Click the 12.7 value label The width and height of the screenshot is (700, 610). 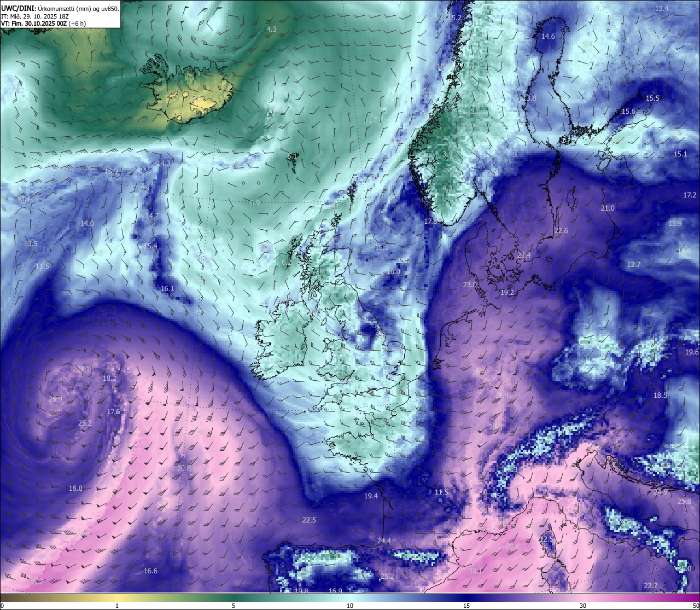coord(633,265)
